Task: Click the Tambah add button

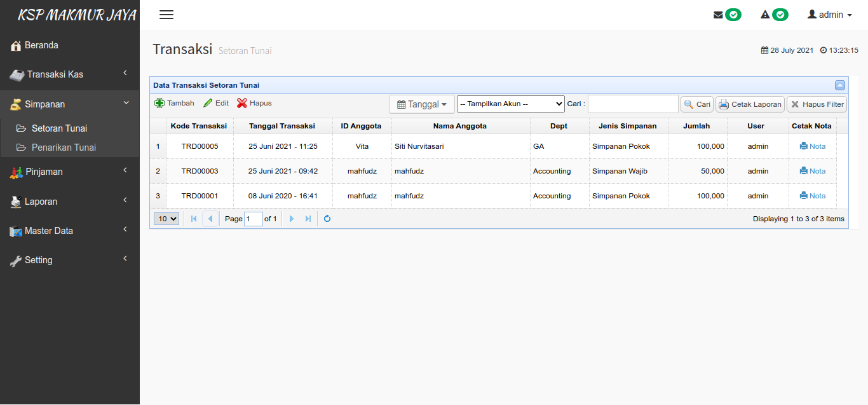Action: [175, 103]
